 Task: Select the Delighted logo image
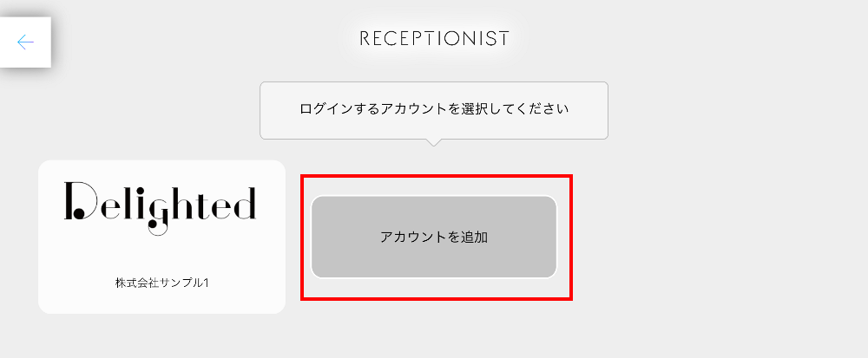point(161,207)
